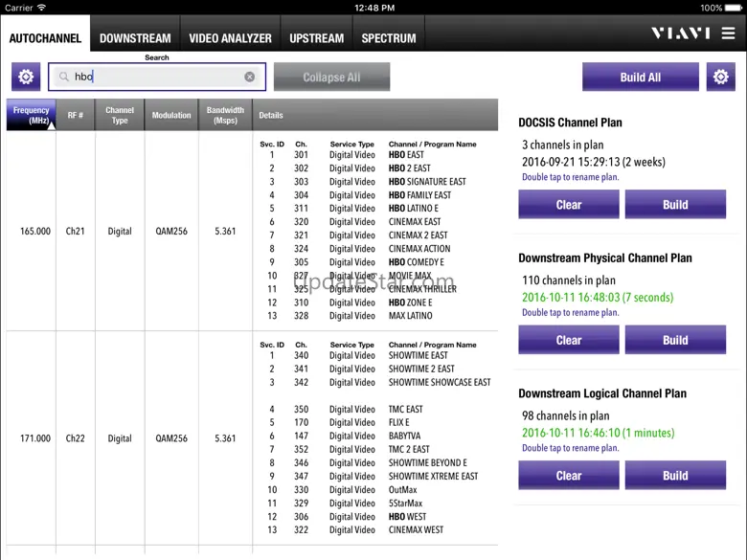The height and width of the screenshot is (560, 747).
Task: Select the CINEMAX EAST row
Action: coord(375,221)
